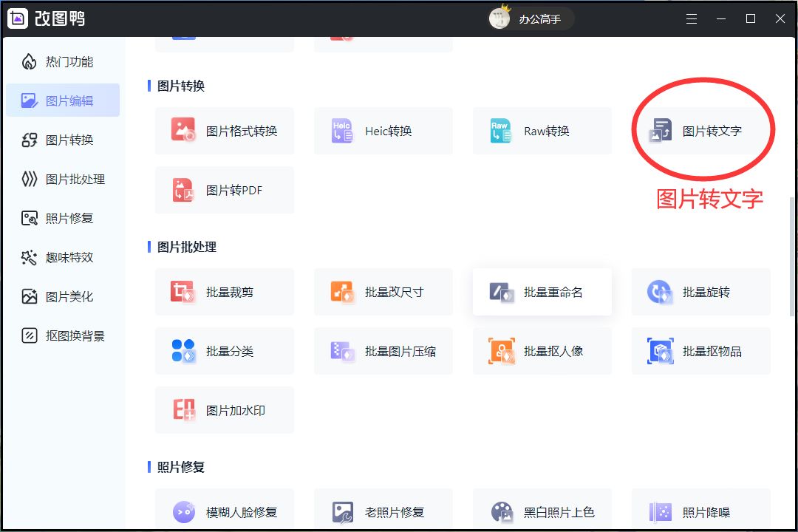Open the Raw转换 tool
This screenshot has height=532, width=798.
click(542, 131)
